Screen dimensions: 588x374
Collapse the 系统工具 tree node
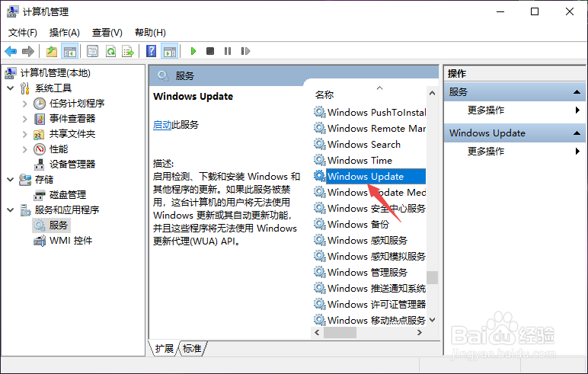11,88
